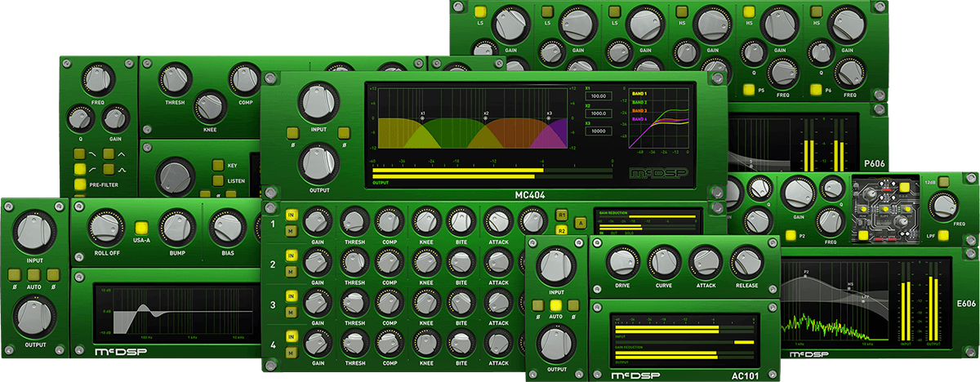Toggle the band 1 IN button
The image size is (980, 382).
[290, 213]
